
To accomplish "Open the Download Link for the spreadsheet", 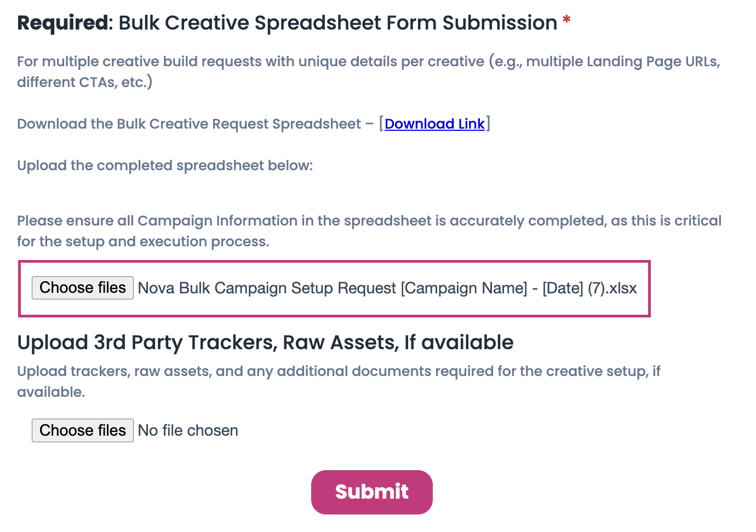I will 434,124.
